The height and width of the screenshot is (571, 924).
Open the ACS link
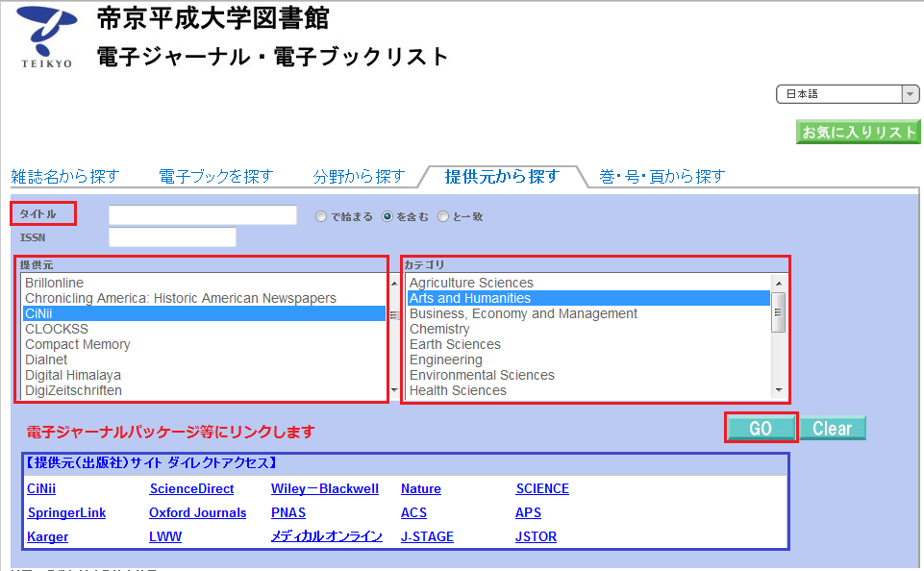(413, 512)
